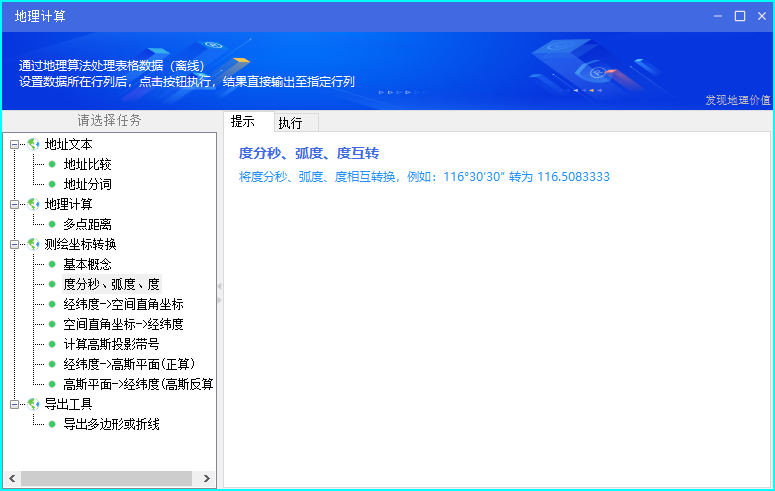Click the globe icon beside 地理计算 node

[33, 204]
